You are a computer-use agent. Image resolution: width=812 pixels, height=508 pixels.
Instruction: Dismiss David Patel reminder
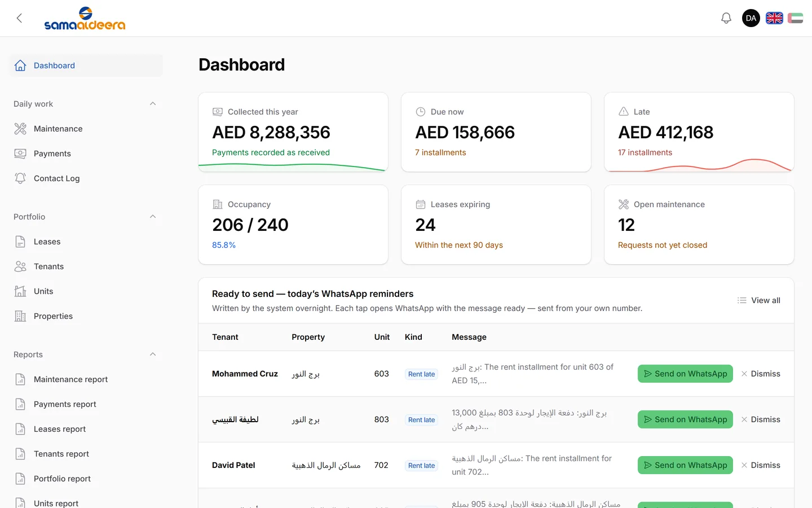coord(761,465)
